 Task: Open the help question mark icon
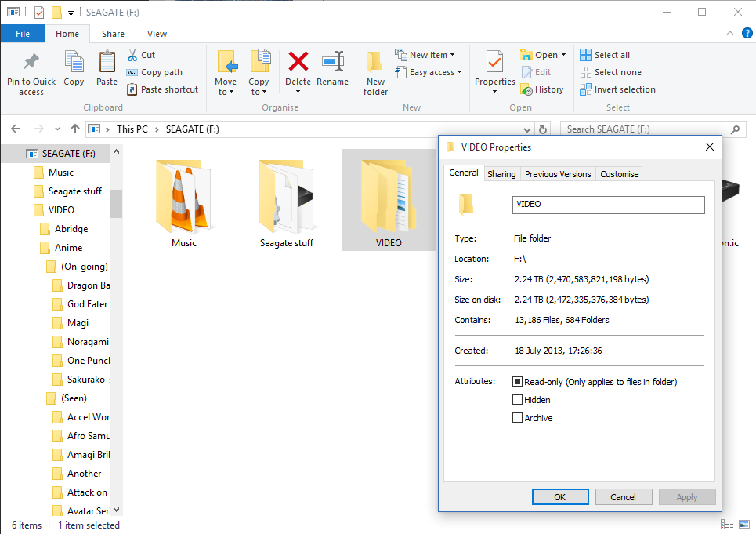pyautogui.click(x=747, y=33)
